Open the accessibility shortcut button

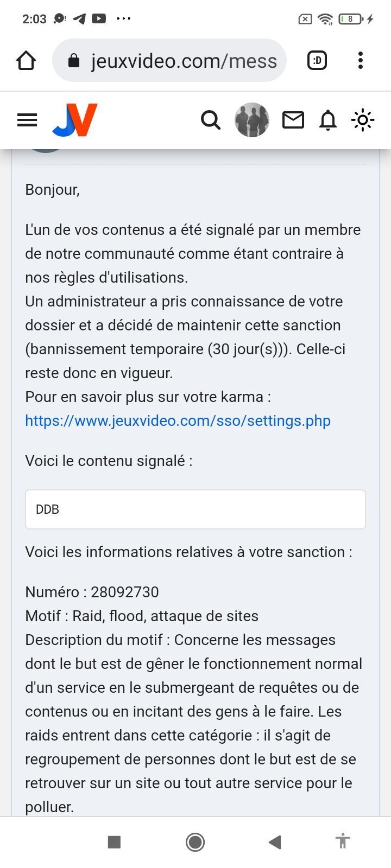click(342, 841)
